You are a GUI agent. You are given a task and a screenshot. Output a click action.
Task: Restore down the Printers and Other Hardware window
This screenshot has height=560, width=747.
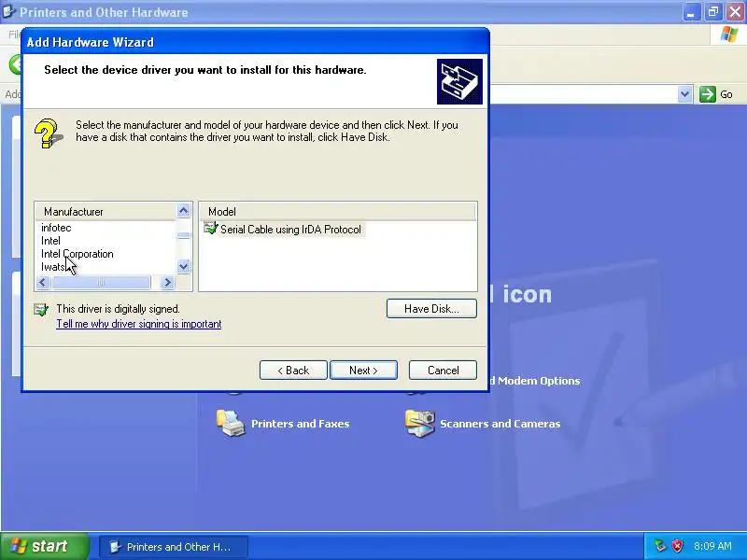pyautogui.click(x=712, y=12)
